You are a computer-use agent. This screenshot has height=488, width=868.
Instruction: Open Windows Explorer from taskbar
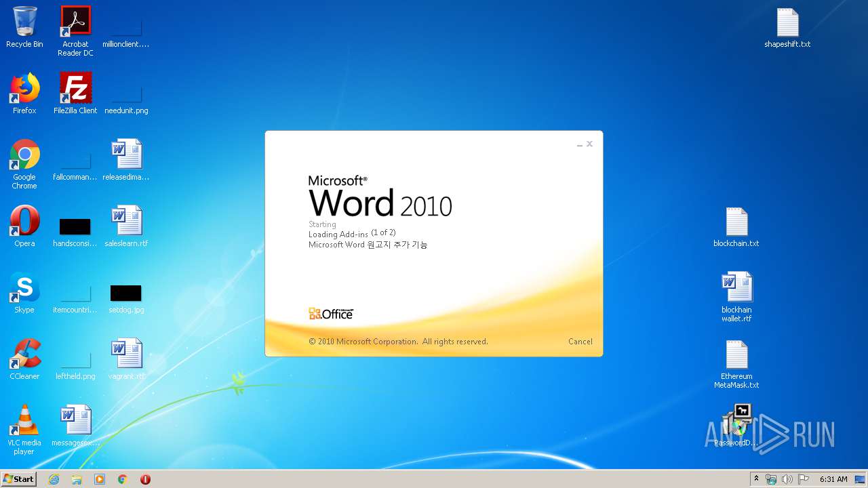(x=77, y=479)
